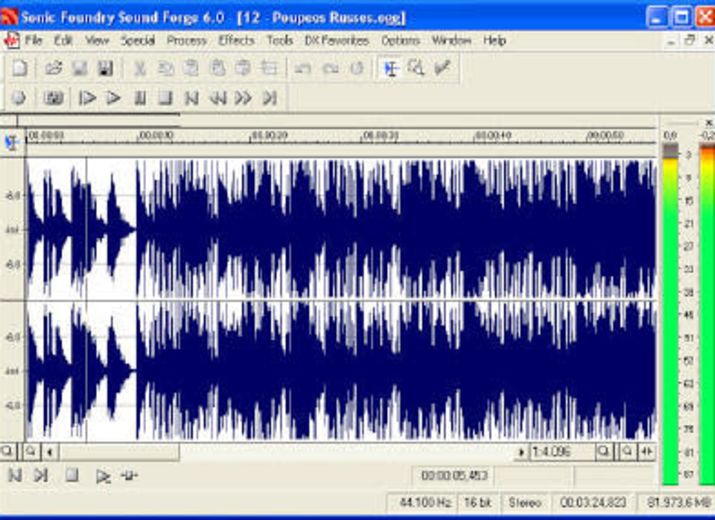Select the Edit tool in the toolbar
The width and height of the screenshot is (715, 520).
point(391,68)
